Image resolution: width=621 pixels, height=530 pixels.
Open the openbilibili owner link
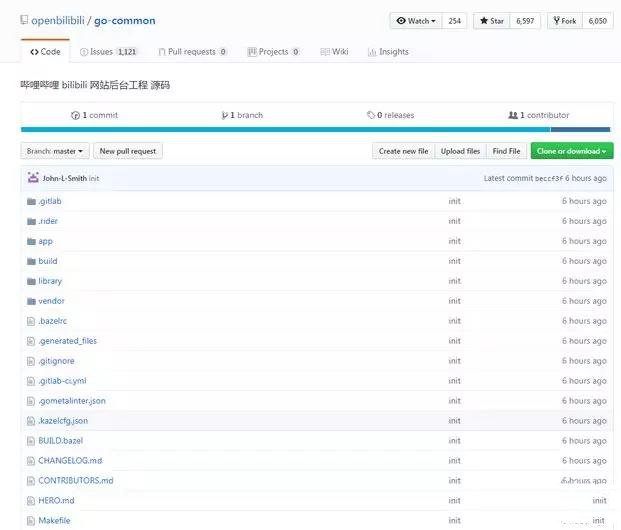pos(58,21)
